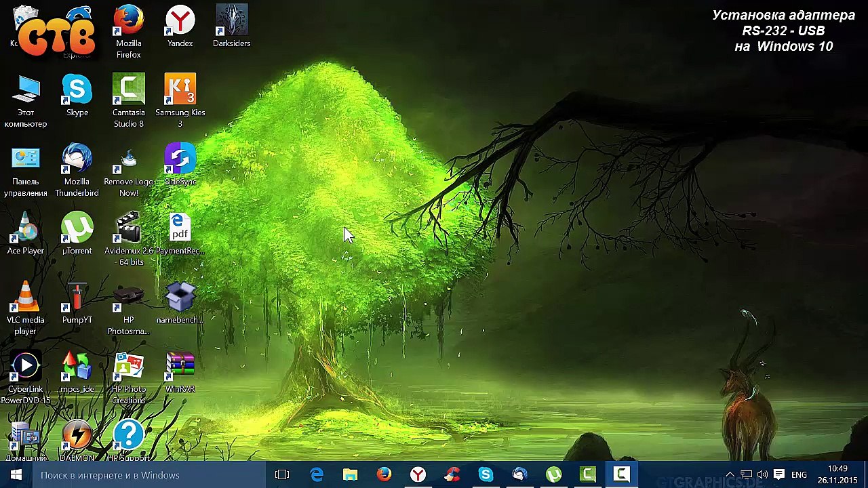Viewport: 868px width, 488px height.
Task: Select the Samsung Kies 3 desktop icon
Action: (180, 101)
